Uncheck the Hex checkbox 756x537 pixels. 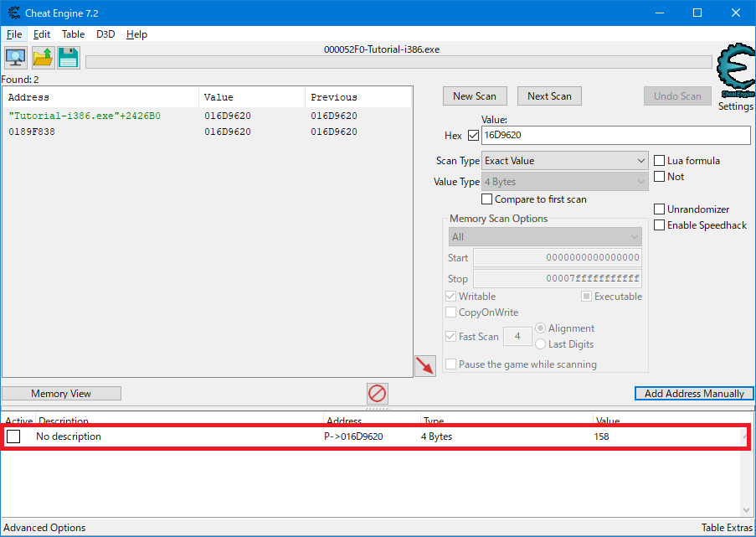tap(474, 136)
